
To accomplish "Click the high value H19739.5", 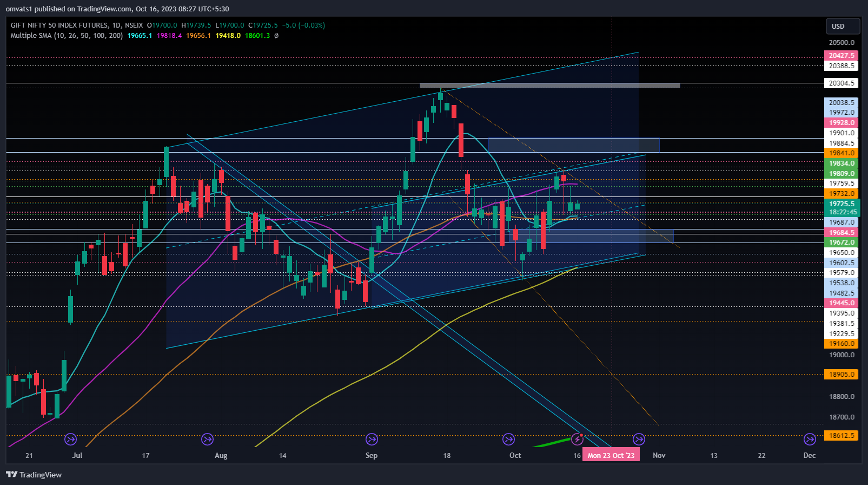I will [196, 25].
